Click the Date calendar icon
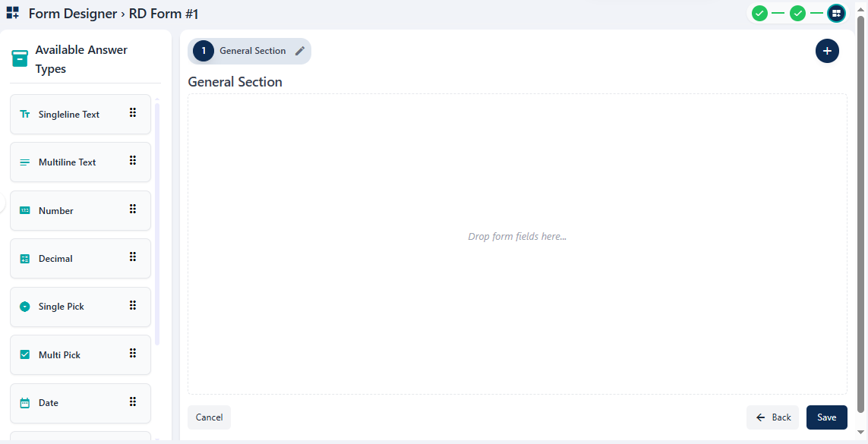 [25, 403]
